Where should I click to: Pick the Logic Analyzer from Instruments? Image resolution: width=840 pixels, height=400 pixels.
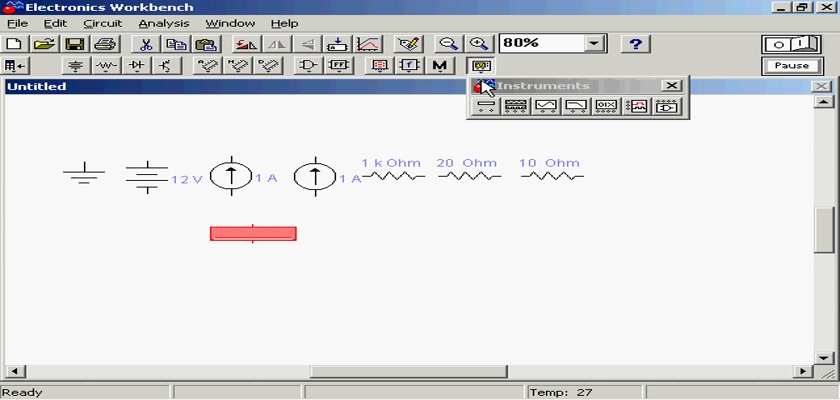click(x=636, y=106)
